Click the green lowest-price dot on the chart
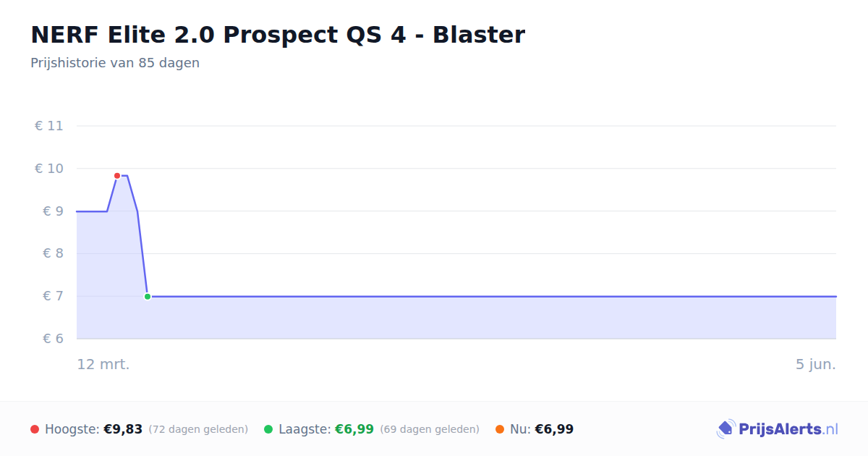This screenshot has height=456, width=868. [148, 297]
